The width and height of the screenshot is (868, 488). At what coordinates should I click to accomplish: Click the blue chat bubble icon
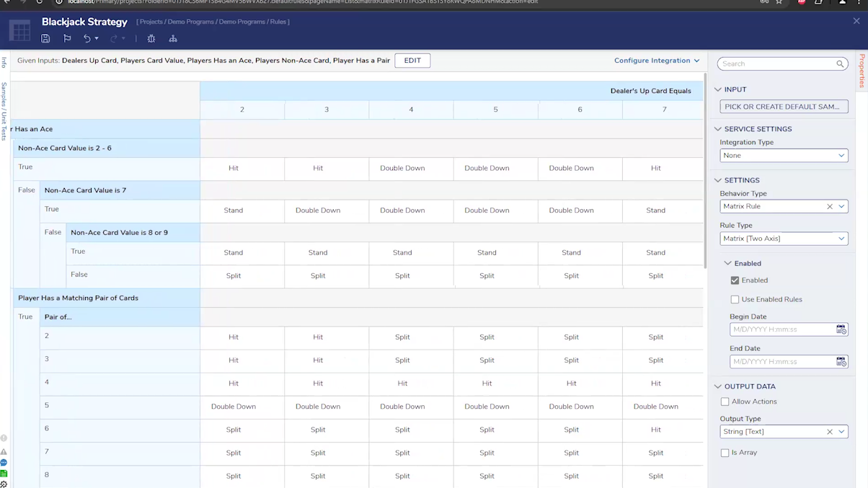[4, 462]
